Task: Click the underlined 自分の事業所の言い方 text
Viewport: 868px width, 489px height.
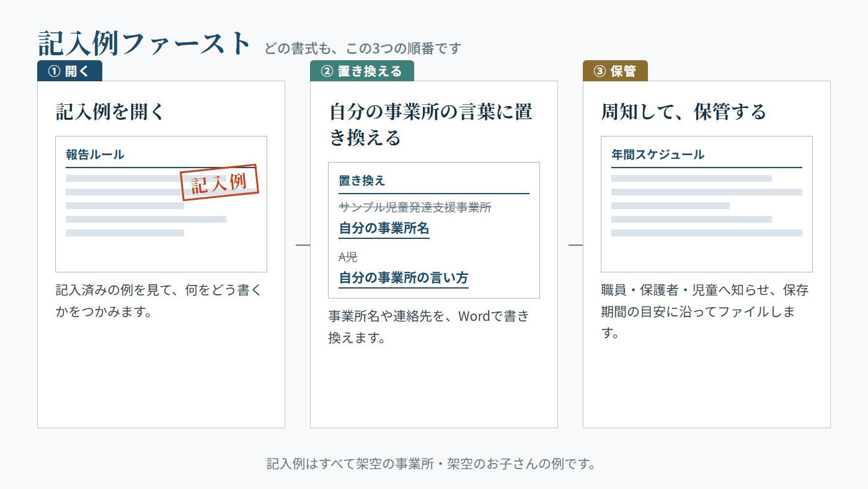Action: [404, 278]
